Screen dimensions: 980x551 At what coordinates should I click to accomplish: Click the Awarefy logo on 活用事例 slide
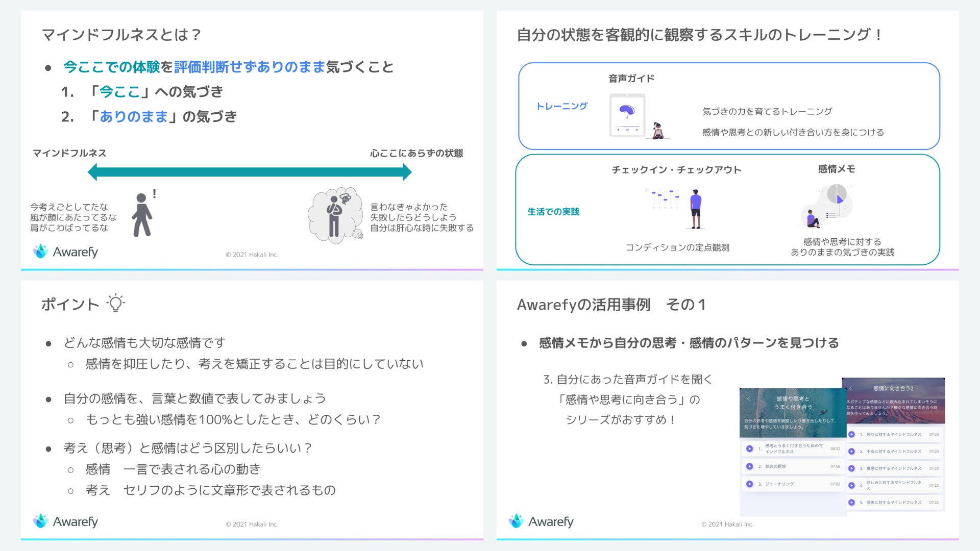pyautogui.click(x=541, y=521)
